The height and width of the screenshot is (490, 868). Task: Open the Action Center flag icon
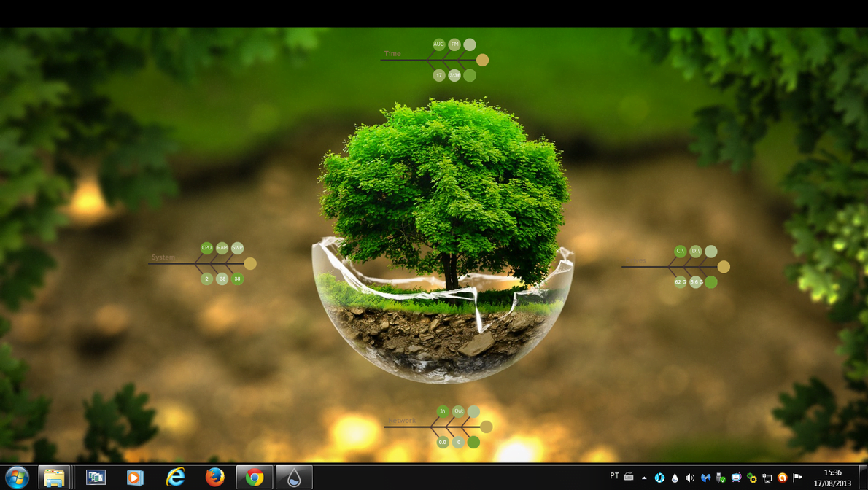click(798, 478)
